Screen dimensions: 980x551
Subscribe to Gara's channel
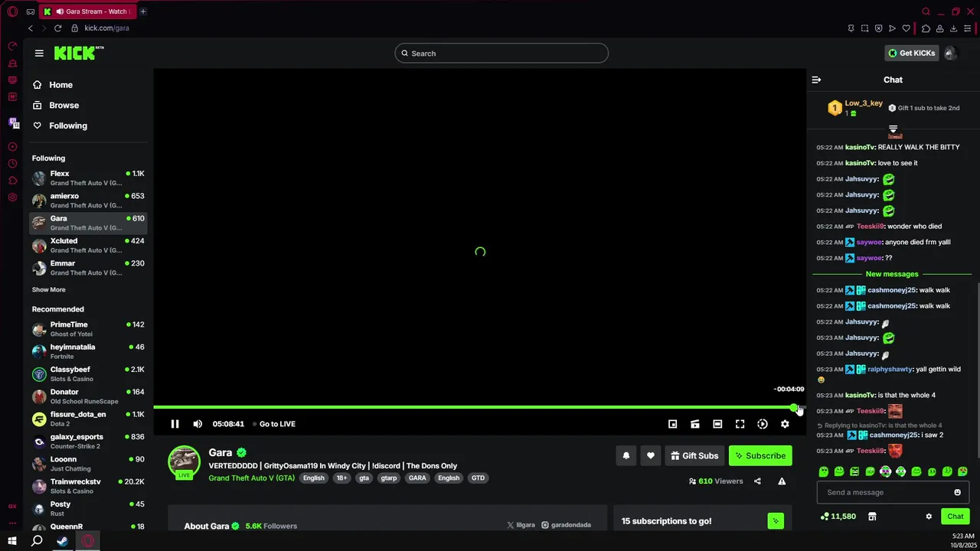(760, 455)
